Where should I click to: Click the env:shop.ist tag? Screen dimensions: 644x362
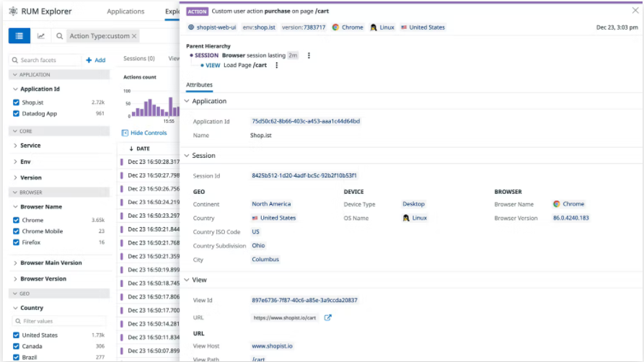259,27
